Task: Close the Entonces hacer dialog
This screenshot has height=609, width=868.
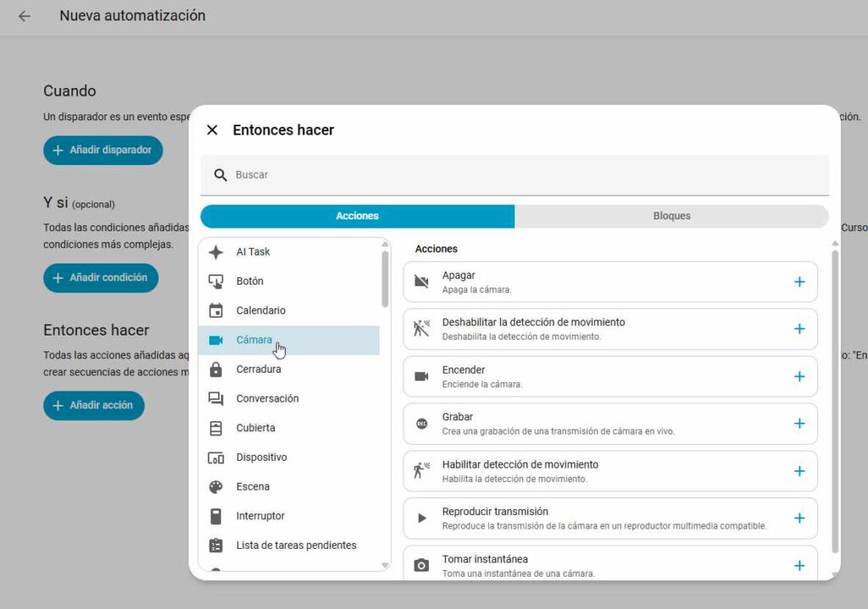Action: click(x=213, y=130)
